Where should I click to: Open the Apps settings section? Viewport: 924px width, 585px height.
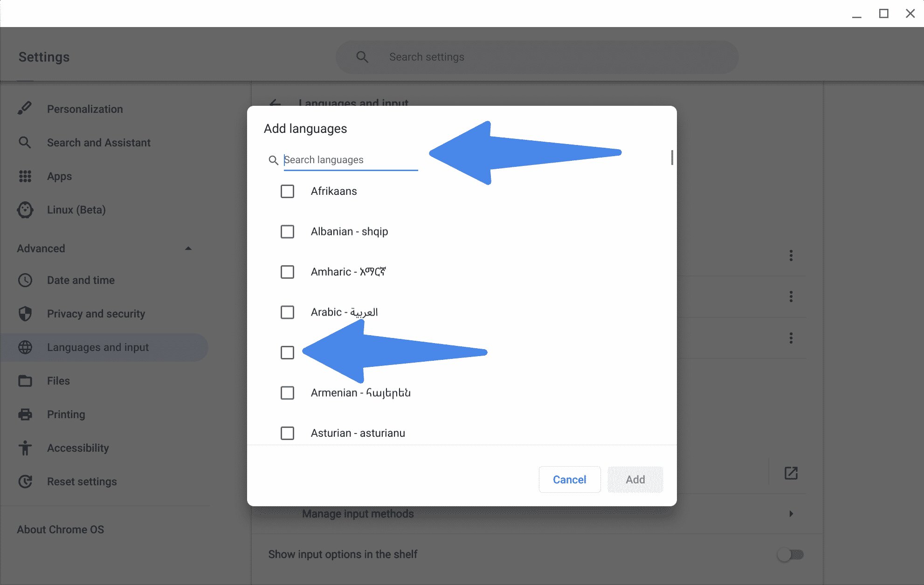tap(60, 176)
